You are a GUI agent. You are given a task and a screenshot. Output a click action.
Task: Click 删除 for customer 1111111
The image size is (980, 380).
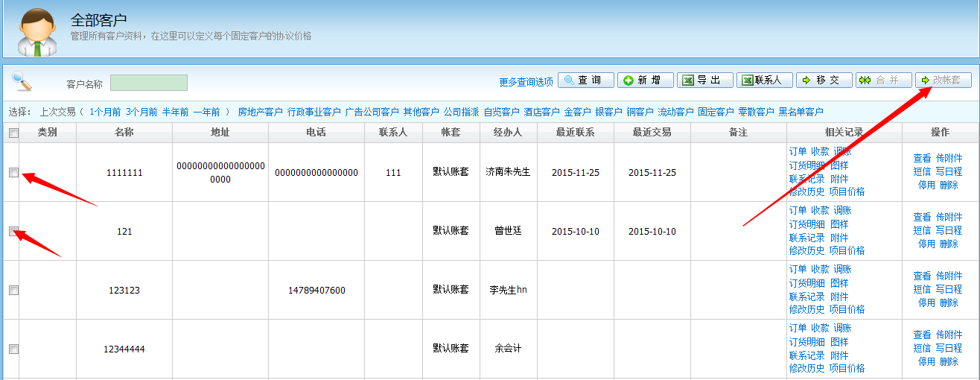(x=949, y=185)
